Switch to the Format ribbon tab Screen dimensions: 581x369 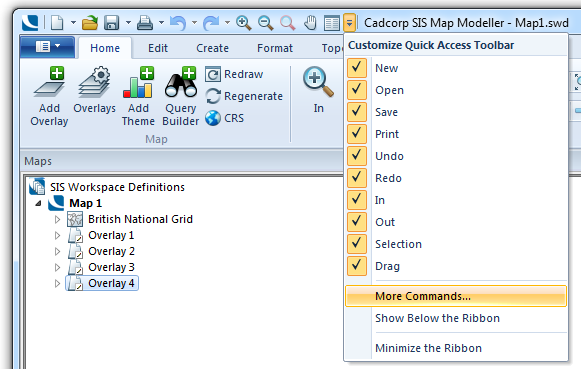point(275,48)
